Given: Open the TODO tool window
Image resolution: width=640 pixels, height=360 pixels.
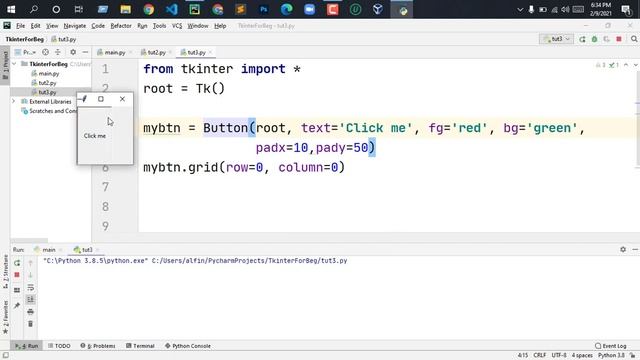Looking at the screenshot, I should [x=59, y=346].
